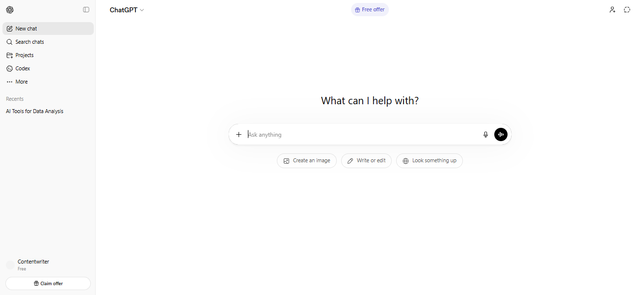Viewport: 644px width, 295px height.
Task: Collapse the sidebar with the panel toggle icon
Action: pos(86,10)
